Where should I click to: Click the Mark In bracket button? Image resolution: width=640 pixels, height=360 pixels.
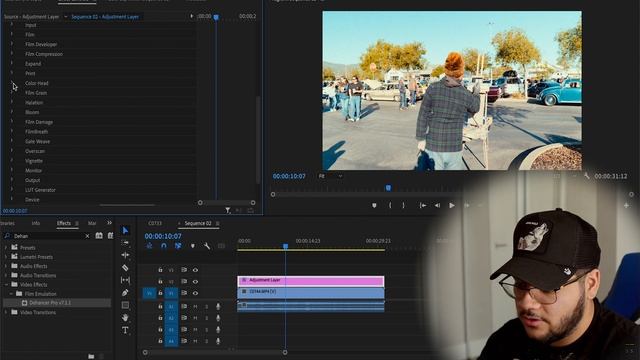tap(390, 205)
